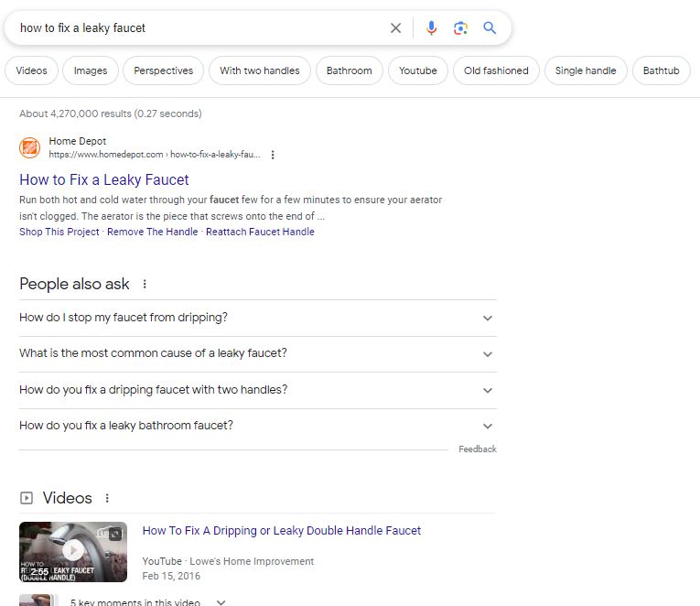The width and height of the screenshot is (700, 606).
Task: Choose the Single handle chip
Action: [586, 70]
